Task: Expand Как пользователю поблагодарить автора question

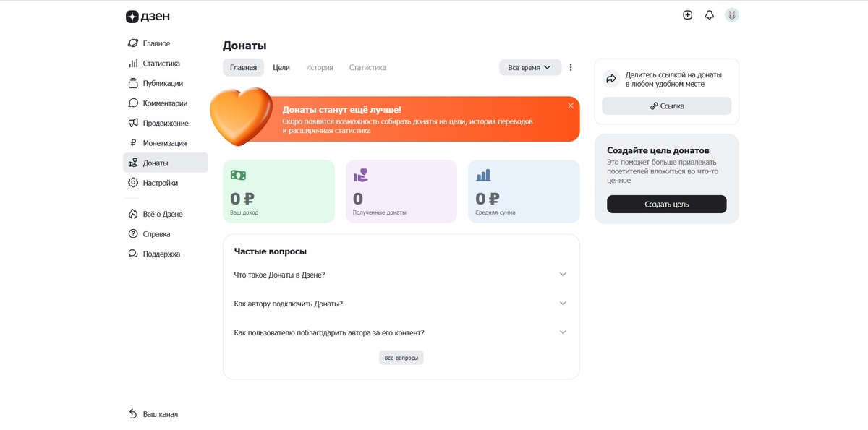Action: 401,332
